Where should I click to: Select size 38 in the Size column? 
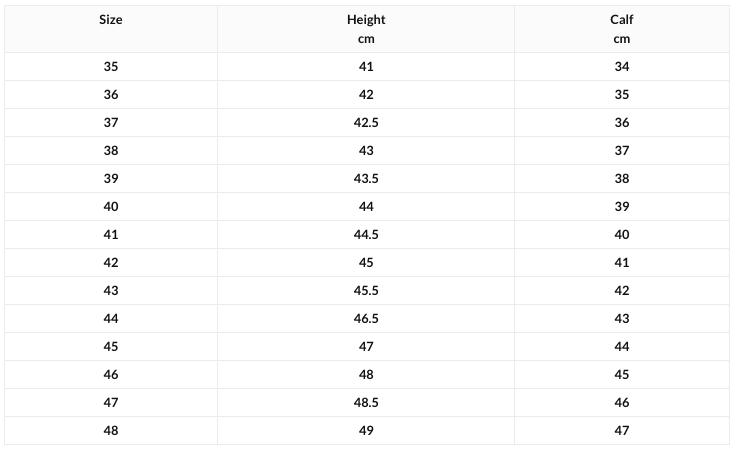coord(110,151)
